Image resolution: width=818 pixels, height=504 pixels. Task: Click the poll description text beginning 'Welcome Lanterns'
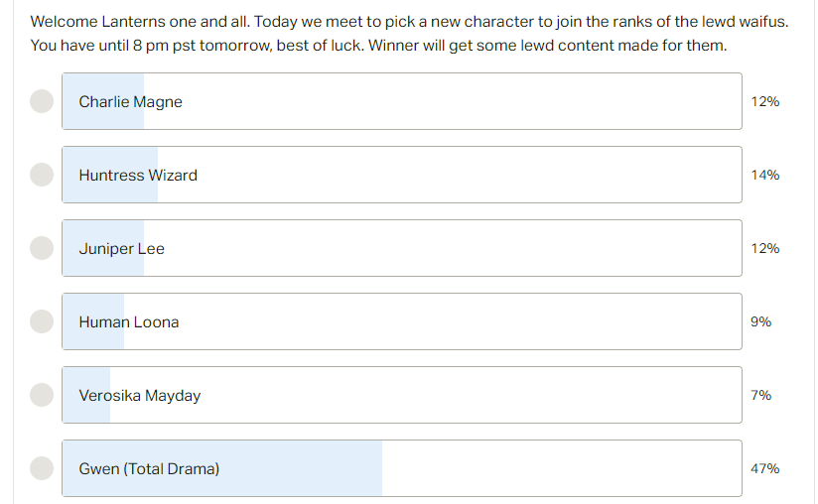click(409, 34)
